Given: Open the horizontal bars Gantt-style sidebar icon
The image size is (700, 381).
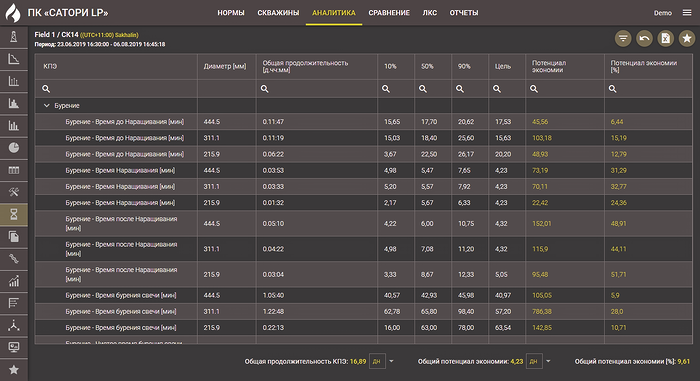Looking at the screenshot, I should point(14,303).
